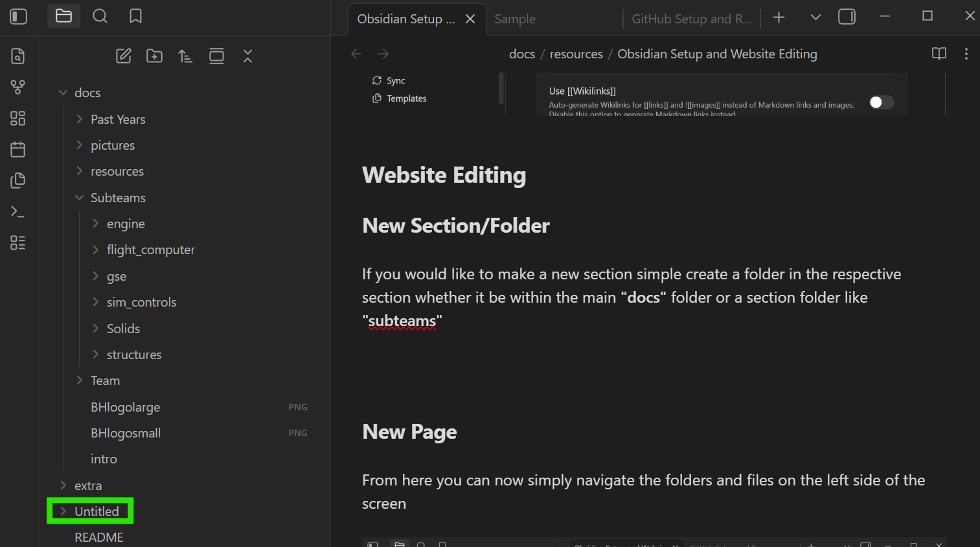Open the quick switcher ribbon icon

coord(18,56)
